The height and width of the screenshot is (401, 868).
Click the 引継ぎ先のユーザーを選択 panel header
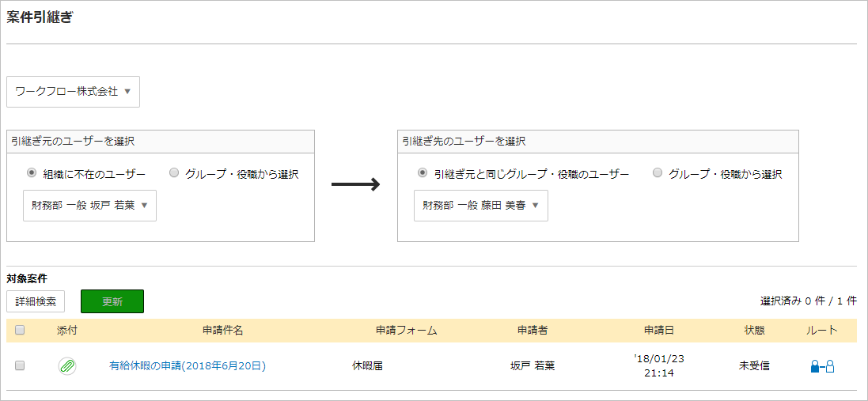pyautogui.click(x=598, y=141)
